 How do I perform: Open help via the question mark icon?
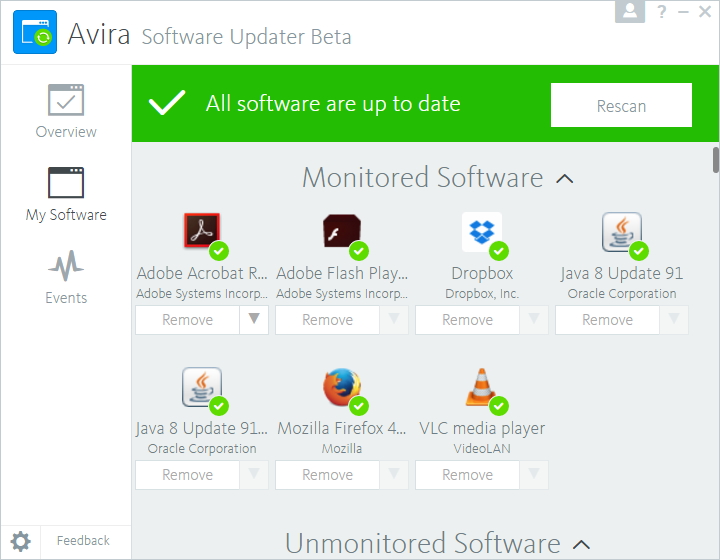(x=662, y=11)
